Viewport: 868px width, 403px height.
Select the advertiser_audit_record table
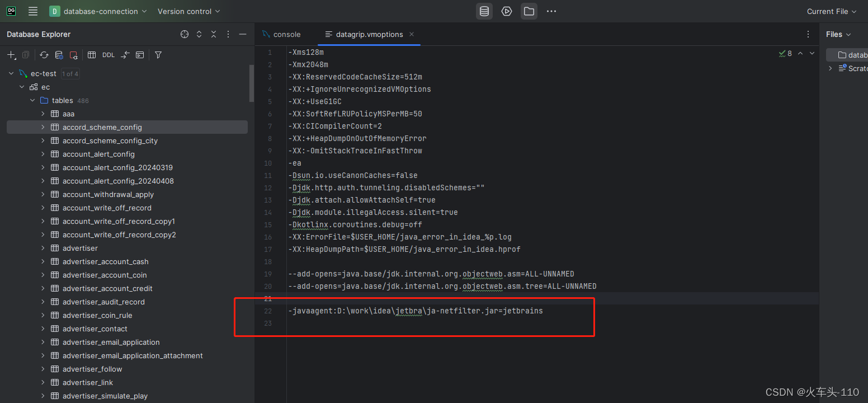coord(103,302)
